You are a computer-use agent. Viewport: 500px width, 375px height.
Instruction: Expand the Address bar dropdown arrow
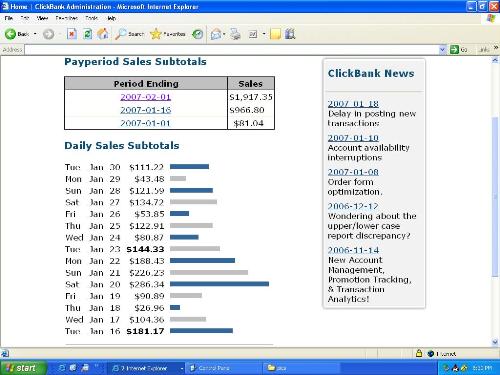(x=442, y=50)
